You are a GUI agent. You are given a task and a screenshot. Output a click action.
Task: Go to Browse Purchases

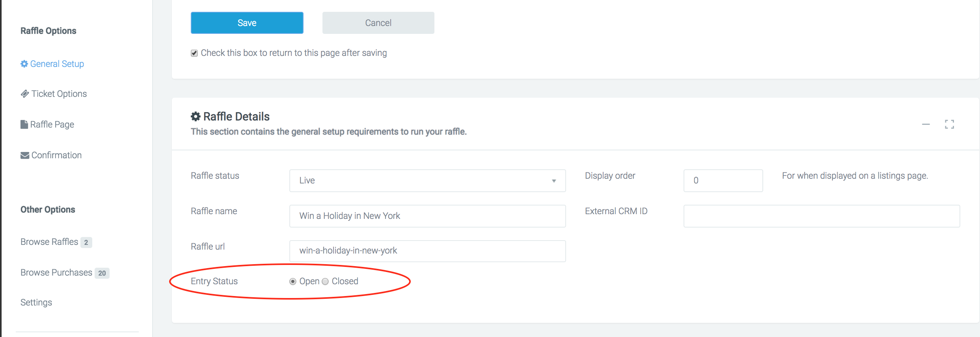click(56, 272)
